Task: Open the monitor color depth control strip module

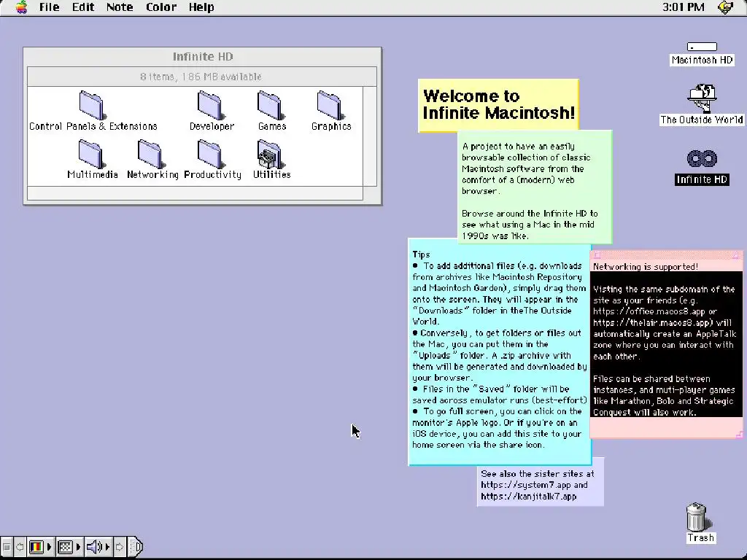Action: pyautogui.click(x=40, y=547)
